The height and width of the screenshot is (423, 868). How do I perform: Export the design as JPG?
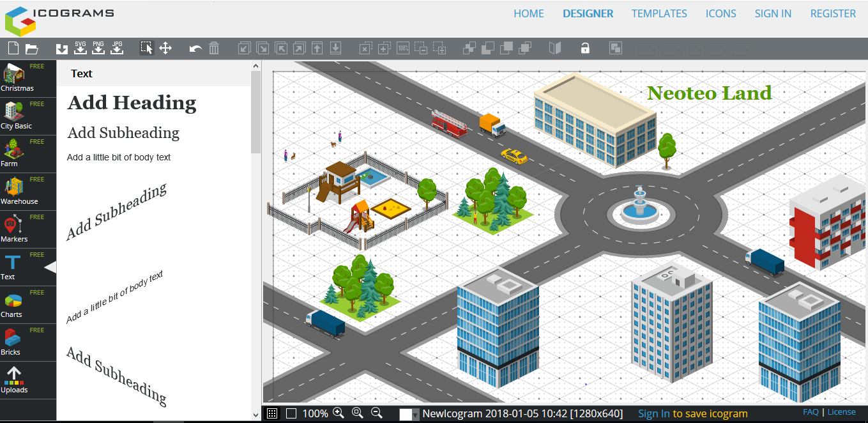coord(117,48)
